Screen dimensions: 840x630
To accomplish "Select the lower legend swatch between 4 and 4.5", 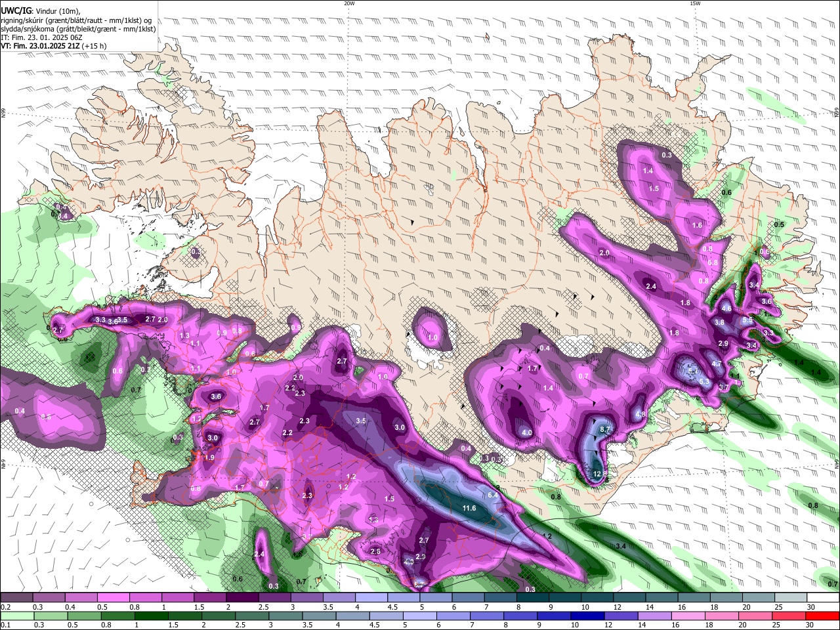I will [353, 616].
